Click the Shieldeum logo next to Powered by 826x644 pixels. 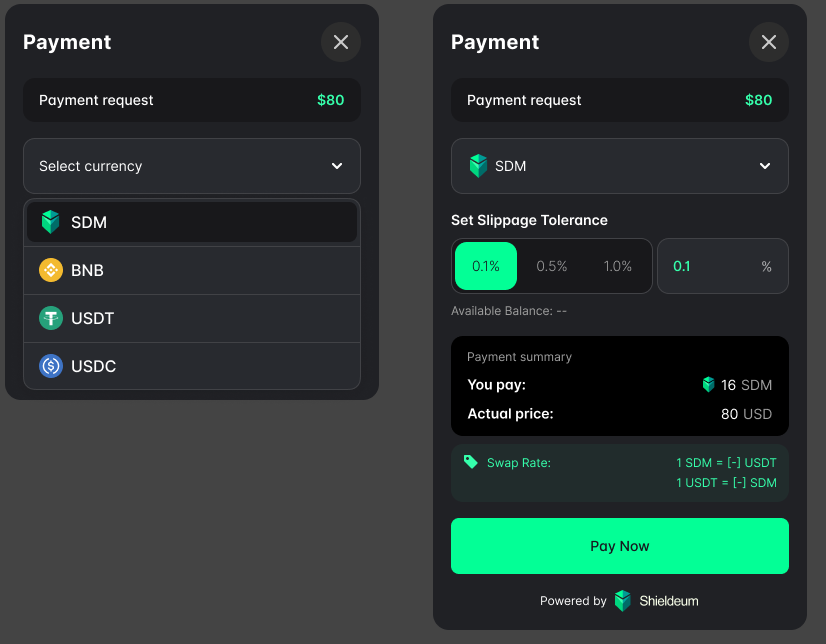click(x=622, y=601)
